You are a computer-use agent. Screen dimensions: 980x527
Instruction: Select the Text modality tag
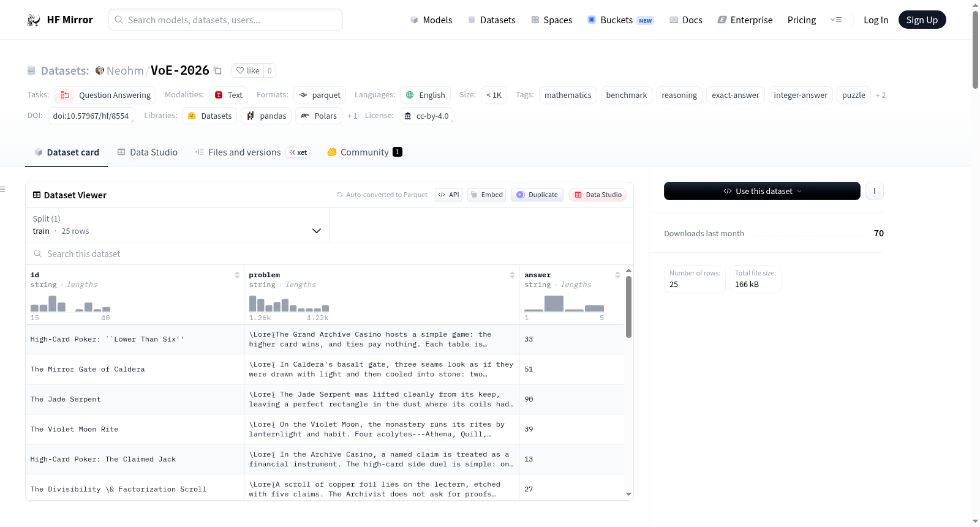pyautogui.click(x=228, y=95)
